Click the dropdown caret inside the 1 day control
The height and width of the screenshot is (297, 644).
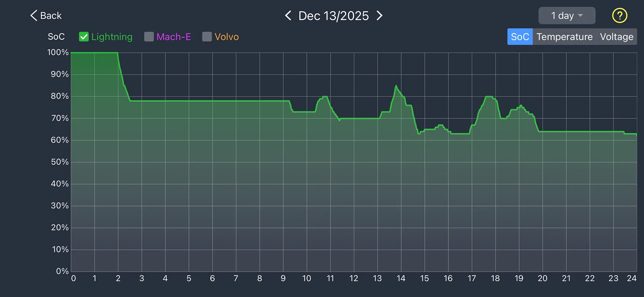[x=580, y=16]
